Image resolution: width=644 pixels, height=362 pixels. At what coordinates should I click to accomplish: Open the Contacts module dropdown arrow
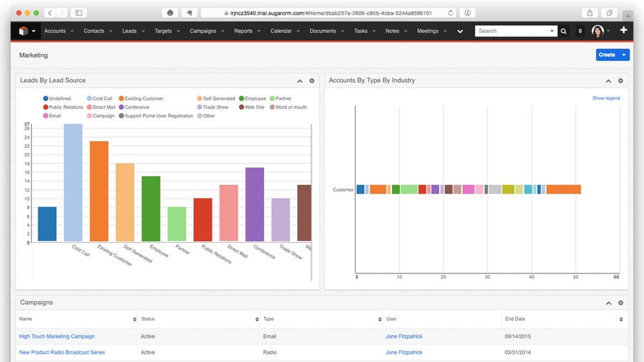click(x=111, y=31)
